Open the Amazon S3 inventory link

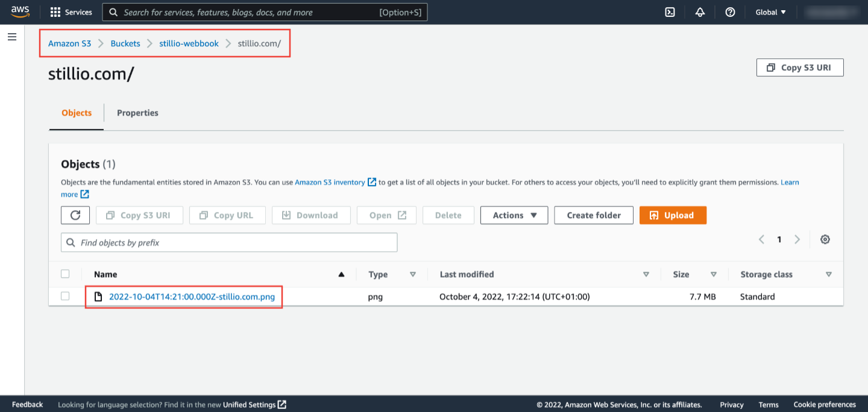(330, 182)
